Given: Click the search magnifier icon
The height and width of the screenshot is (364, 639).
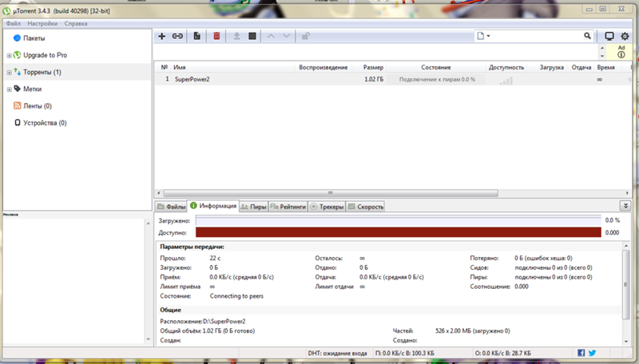Looking at the screenshot, I should click(587, 36).
